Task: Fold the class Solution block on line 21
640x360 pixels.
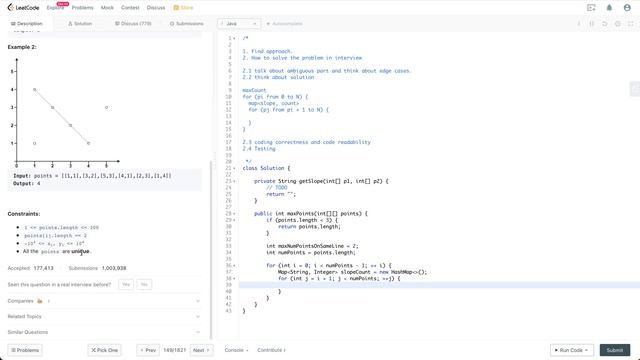Action: tap(234, 168)
